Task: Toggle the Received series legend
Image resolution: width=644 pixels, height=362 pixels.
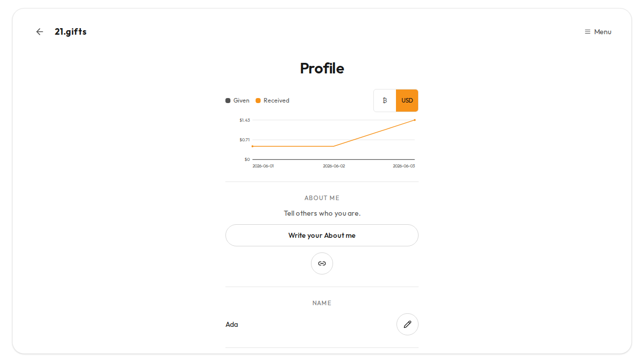Action: (x=272, y=101)
